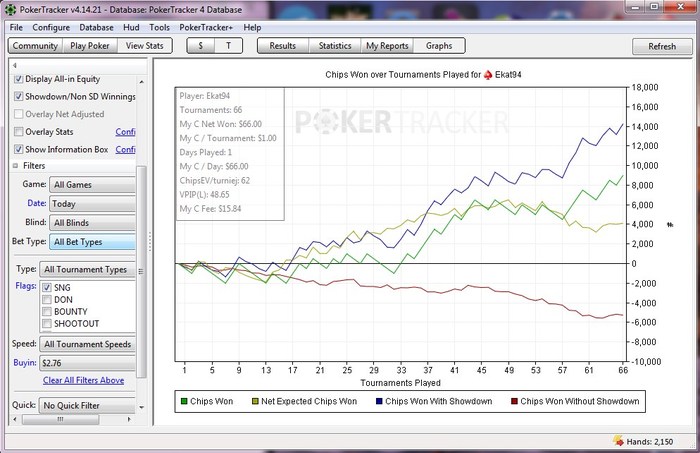This screenshot has width=700, height=453.
Task: Disable the Show Information Box checkbox
Action: (18, 149)
